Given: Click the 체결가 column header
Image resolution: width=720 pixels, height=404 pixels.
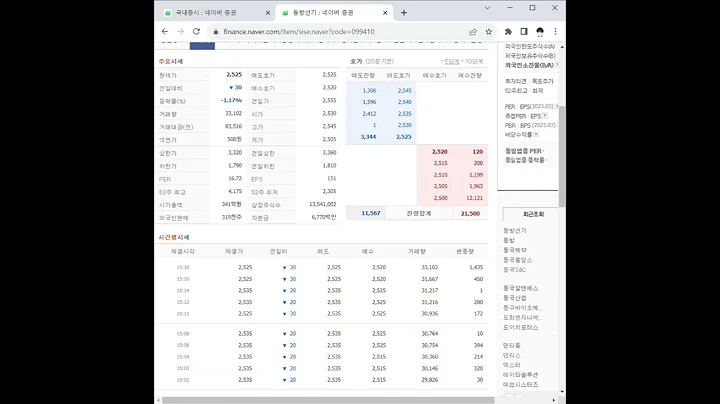Looking at the screenshot, I should 234,252.
